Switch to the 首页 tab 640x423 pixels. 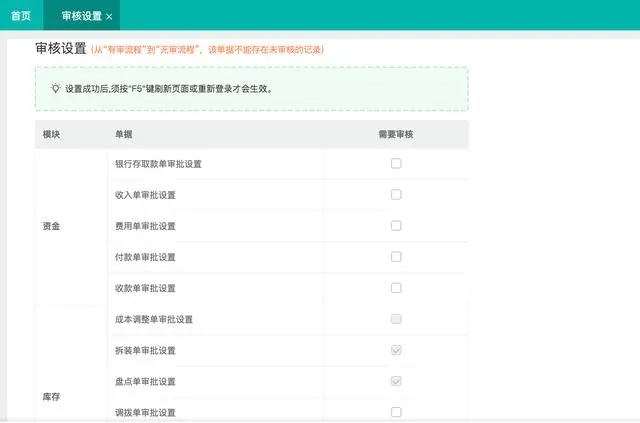tap(21, 16)
